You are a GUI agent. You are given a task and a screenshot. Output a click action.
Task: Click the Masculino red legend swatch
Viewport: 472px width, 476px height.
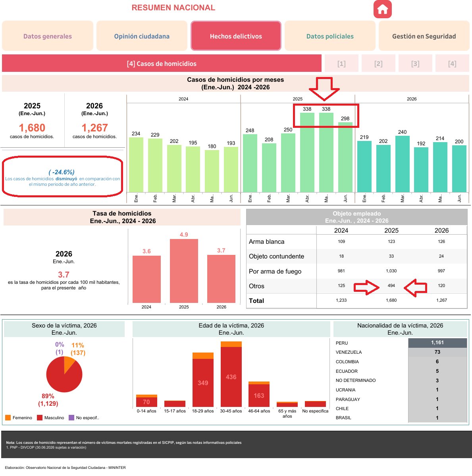tap(39, 418)
